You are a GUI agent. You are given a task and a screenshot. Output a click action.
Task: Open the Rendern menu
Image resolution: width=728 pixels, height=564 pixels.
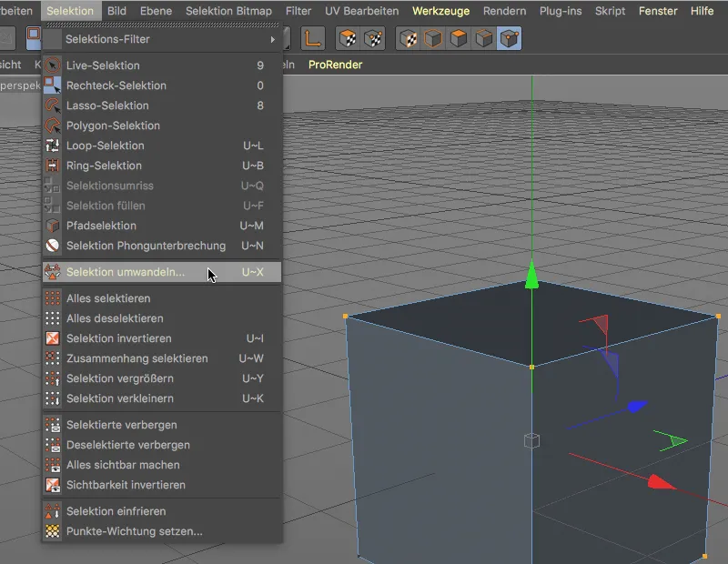[504, 11]
